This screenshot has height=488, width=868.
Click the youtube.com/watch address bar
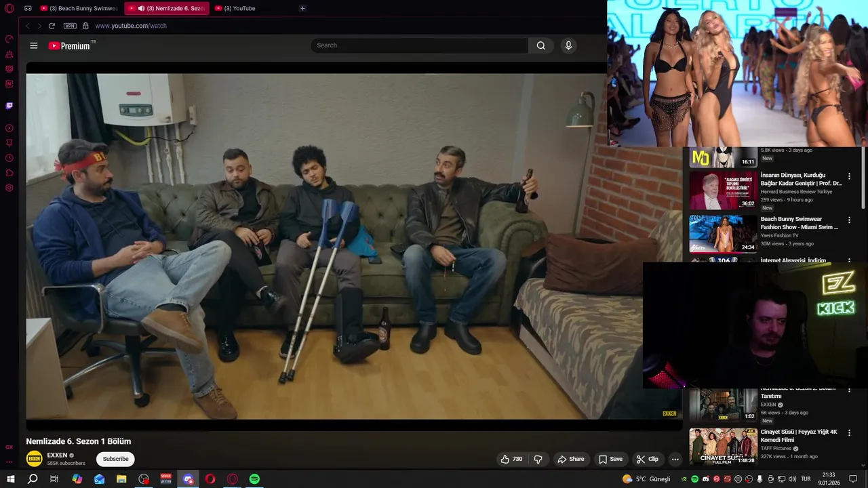(131, 26)
